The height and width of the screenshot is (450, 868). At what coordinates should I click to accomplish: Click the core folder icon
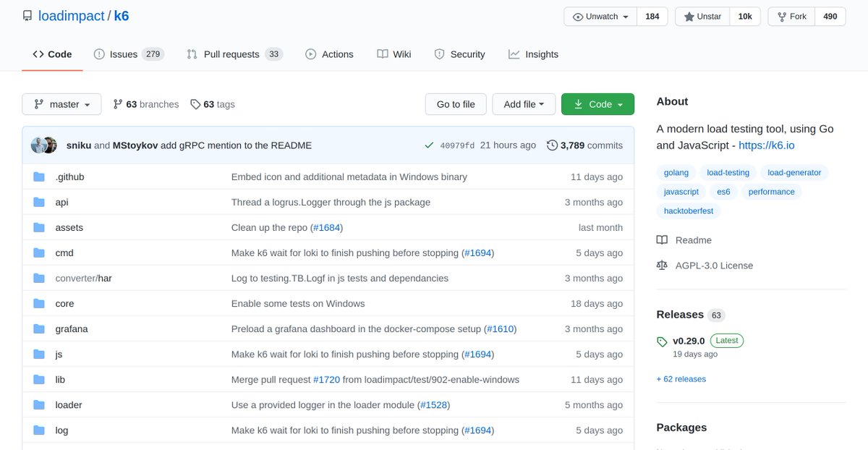click(x=39, y=303)
